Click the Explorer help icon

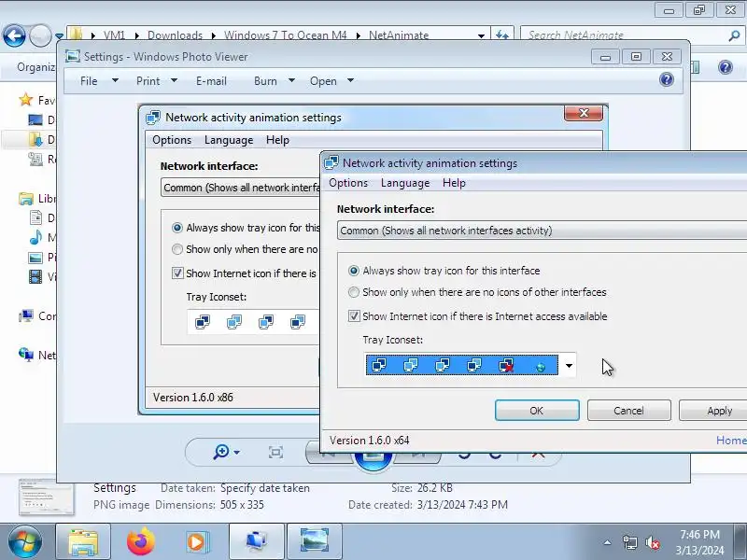click(x=726, y=67)
